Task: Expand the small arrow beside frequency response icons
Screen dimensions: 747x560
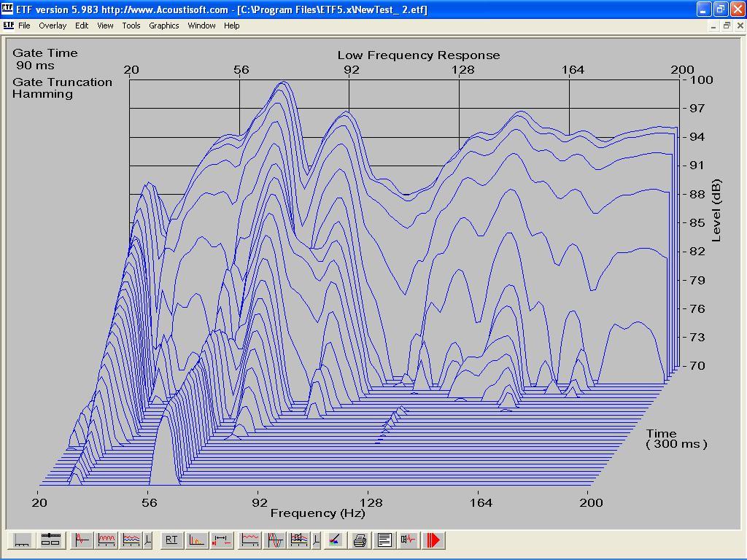Action: click(x=149, y=540)
